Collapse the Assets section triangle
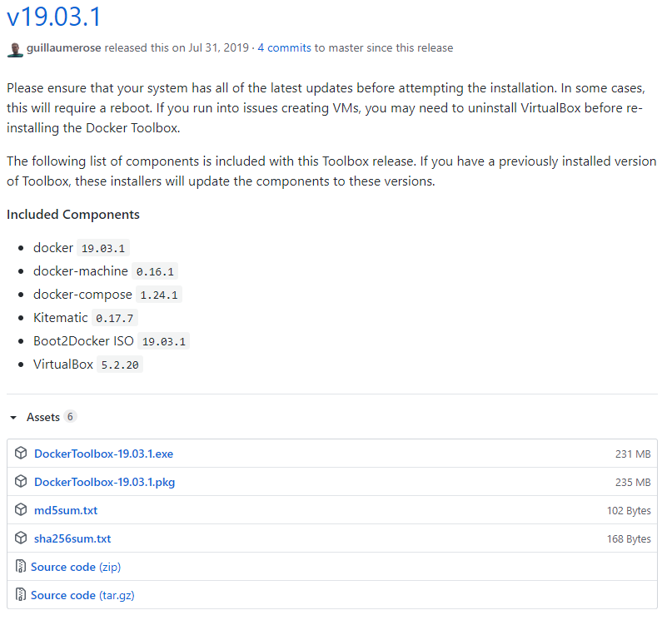Viewport: 672px width, 620px height. [x=13, y=417]
